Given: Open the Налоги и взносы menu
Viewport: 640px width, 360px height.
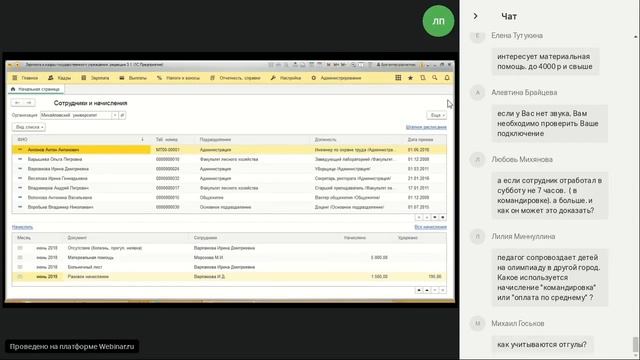Looking at the screenshot, I should [178, 78].
